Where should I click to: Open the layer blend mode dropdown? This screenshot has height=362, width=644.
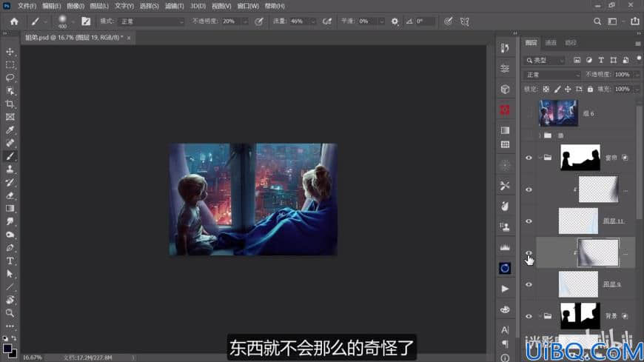[552, 75]
